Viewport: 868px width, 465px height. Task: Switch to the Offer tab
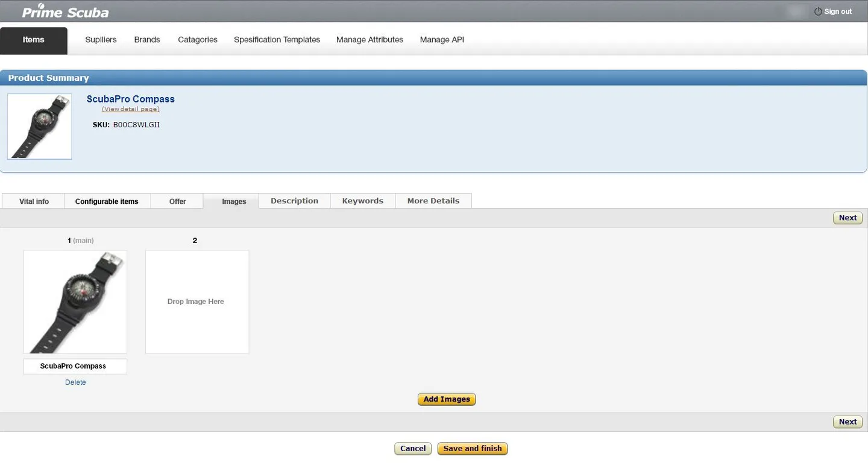[x=177, y=201]
